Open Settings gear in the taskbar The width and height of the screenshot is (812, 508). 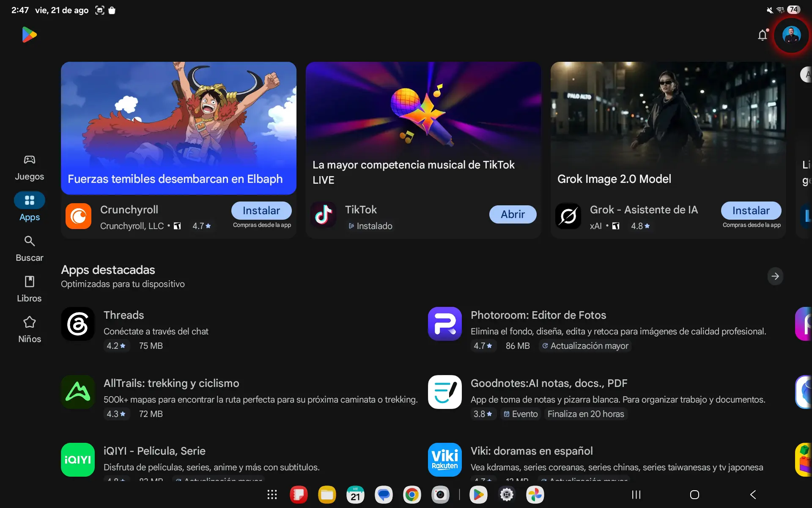pos(507,494)
